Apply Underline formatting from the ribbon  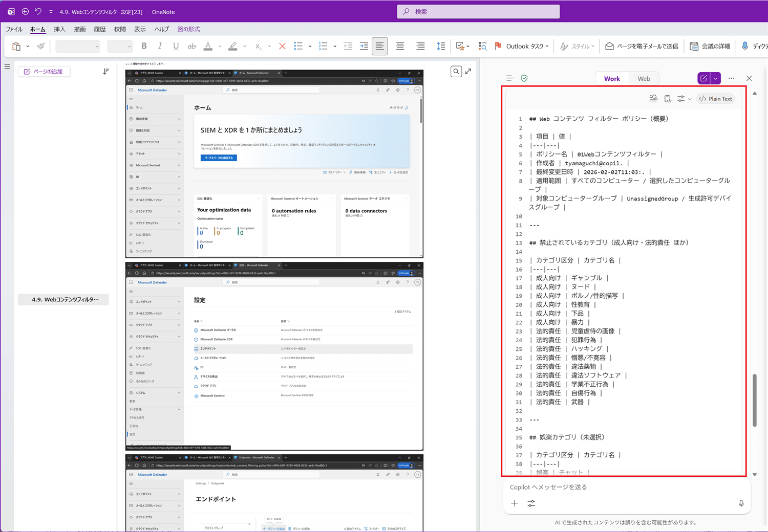176,46
